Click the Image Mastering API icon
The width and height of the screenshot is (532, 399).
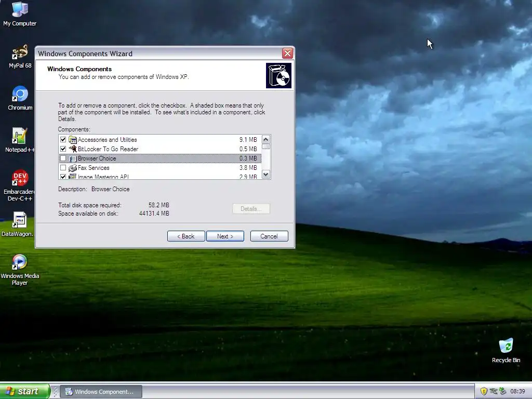(x=73, y=176)
